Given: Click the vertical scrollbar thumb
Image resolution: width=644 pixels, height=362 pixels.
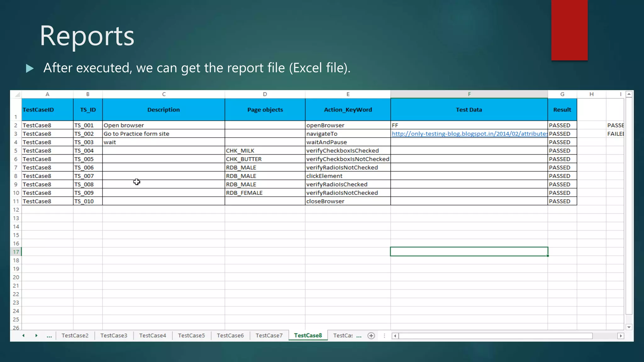Looking at the screenshot, I should click(629, 206).
